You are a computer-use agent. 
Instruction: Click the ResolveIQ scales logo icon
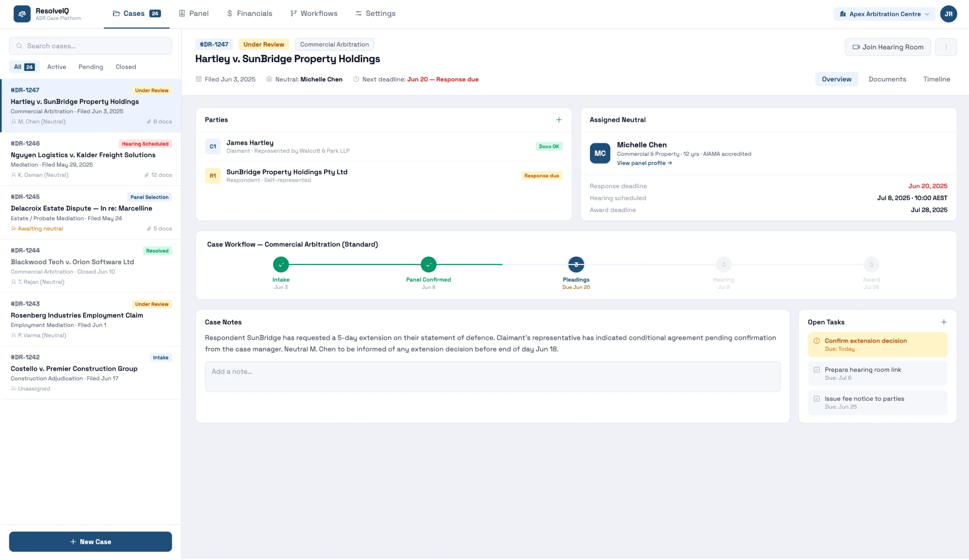click(x=22, y=14)
